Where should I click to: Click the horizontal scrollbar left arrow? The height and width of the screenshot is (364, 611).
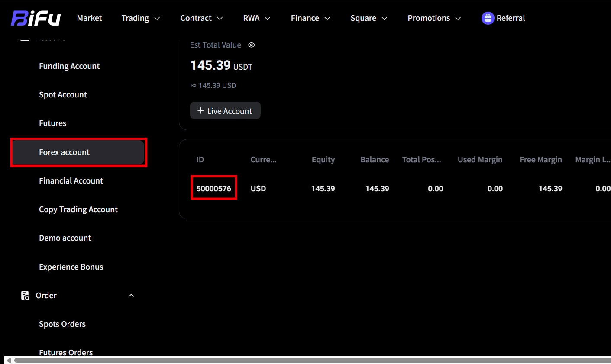coord(8,360)
